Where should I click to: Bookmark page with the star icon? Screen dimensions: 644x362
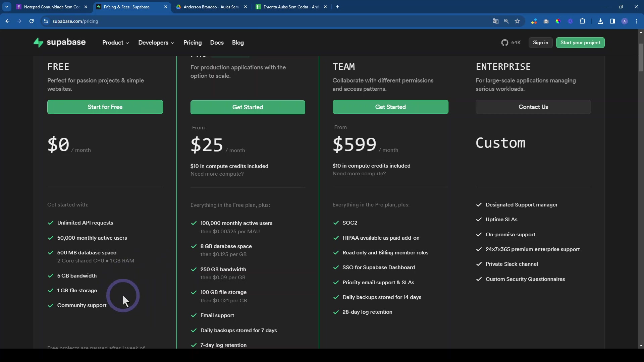click(517, 21)
